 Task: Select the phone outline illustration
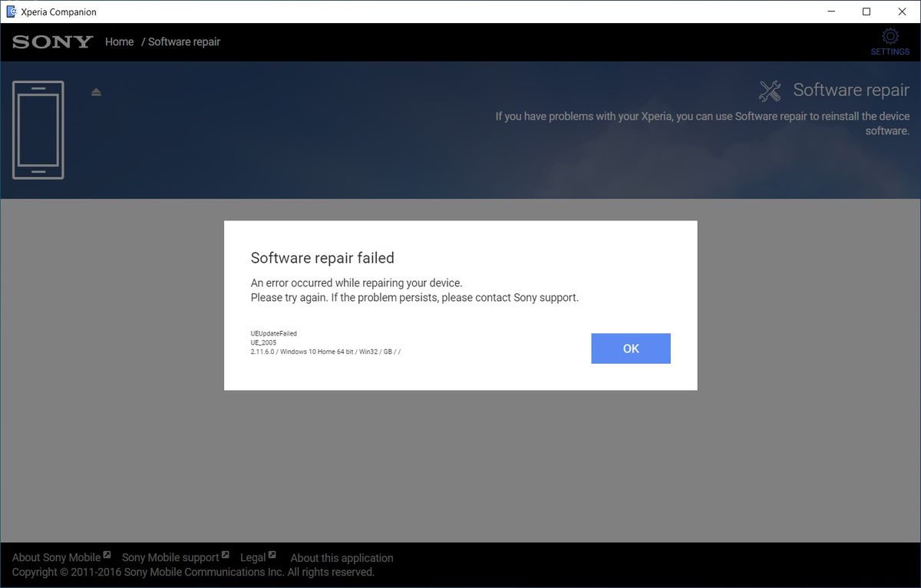point(38,129)
